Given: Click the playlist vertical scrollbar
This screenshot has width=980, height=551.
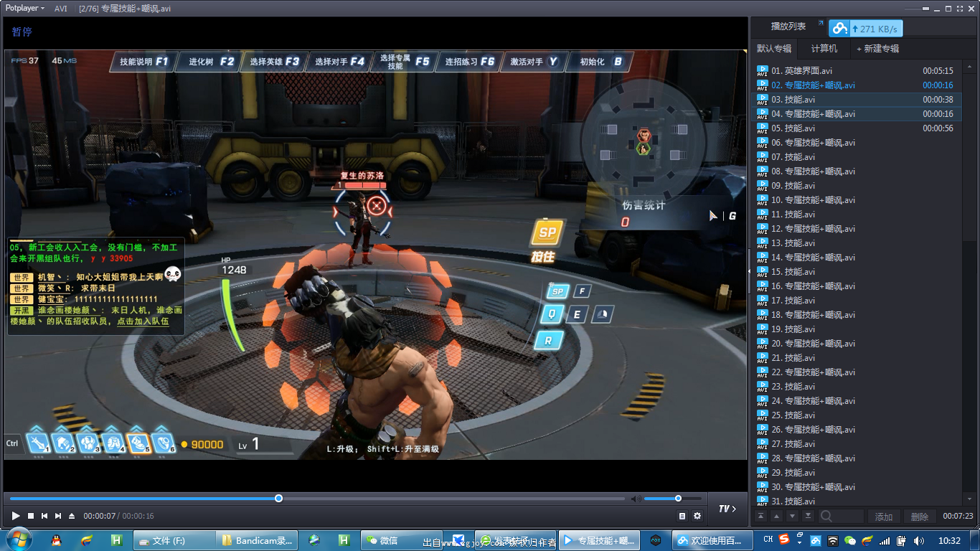Looking at the screenshot, I should click(x=969, y=282).
